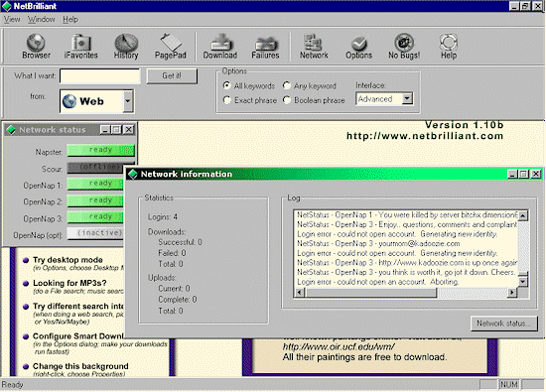Maximize the Network information window

[524, 174]
